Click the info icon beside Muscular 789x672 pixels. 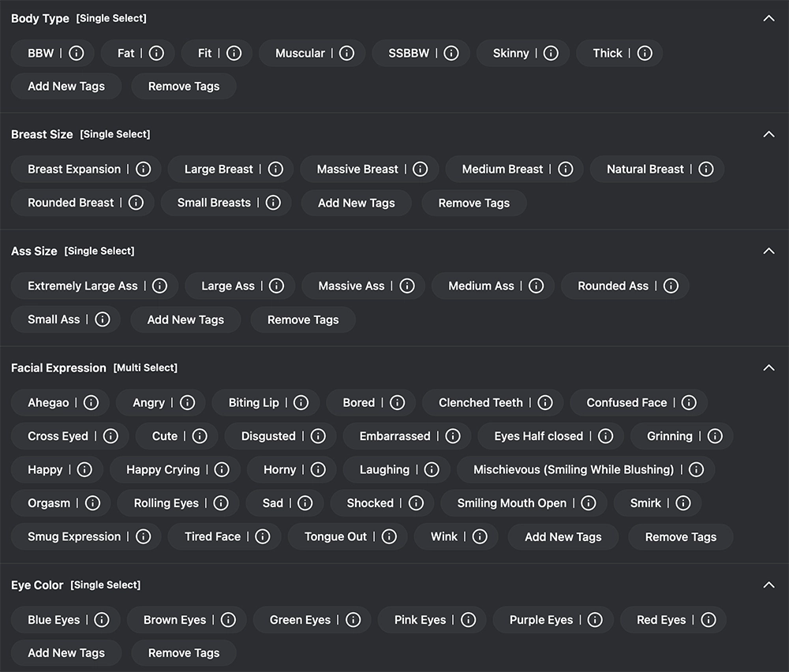346,53
